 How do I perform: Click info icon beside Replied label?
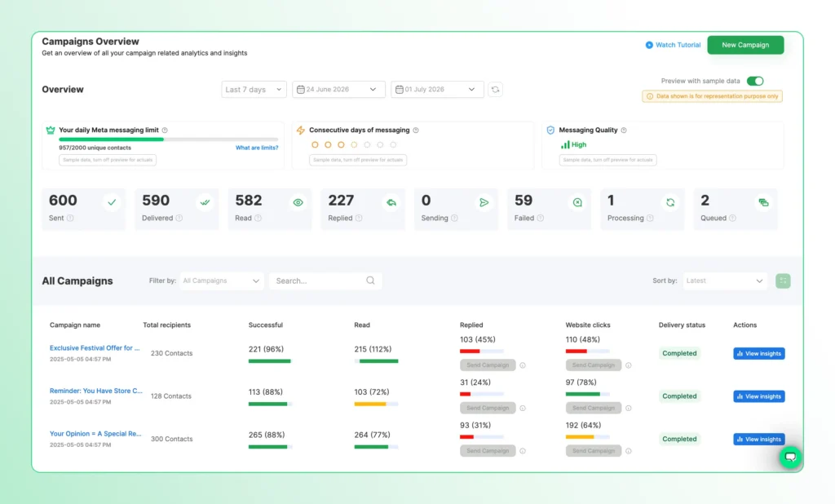click(x=359, y=218)
